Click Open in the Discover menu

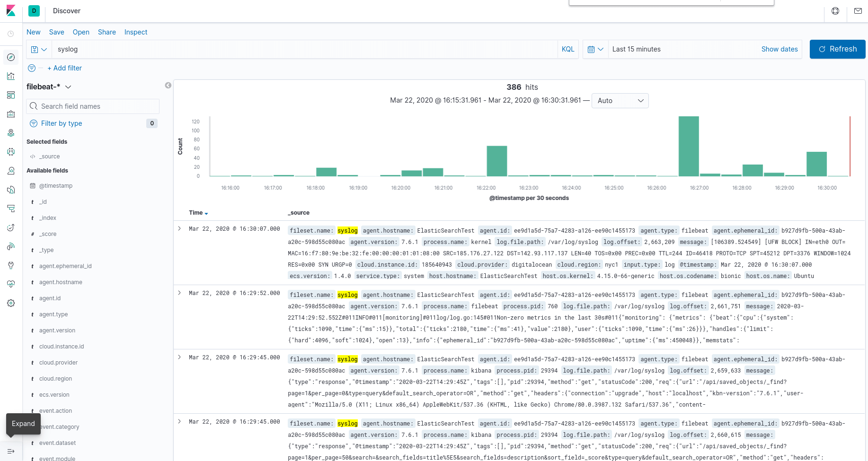(81, 32)
